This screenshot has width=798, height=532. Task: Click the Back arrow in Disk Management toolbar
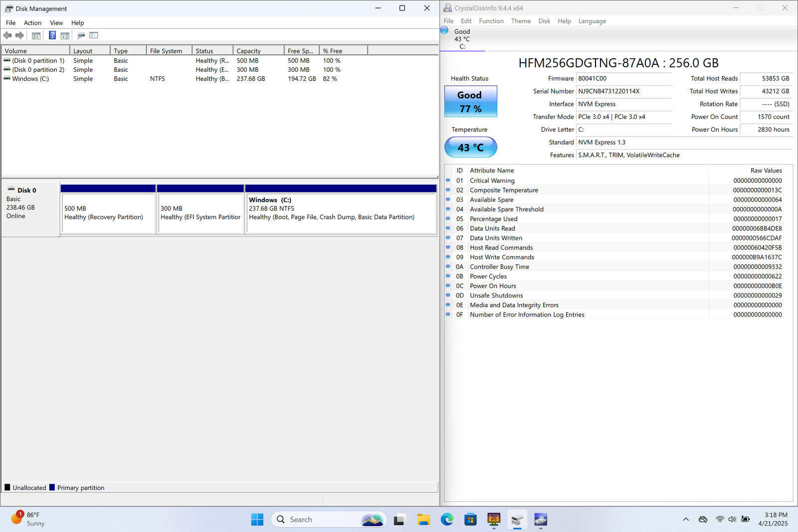tap(7, 35)
